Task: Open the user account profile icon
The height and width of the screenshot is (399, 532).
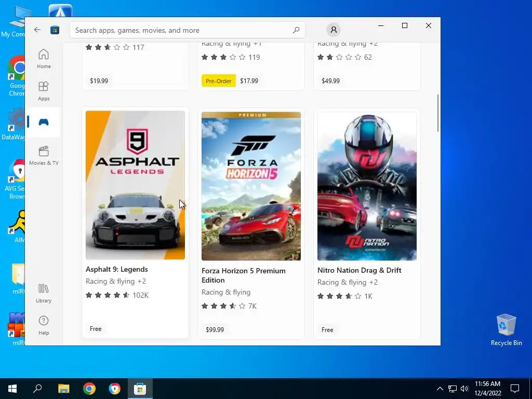Action: click(334, 30)
